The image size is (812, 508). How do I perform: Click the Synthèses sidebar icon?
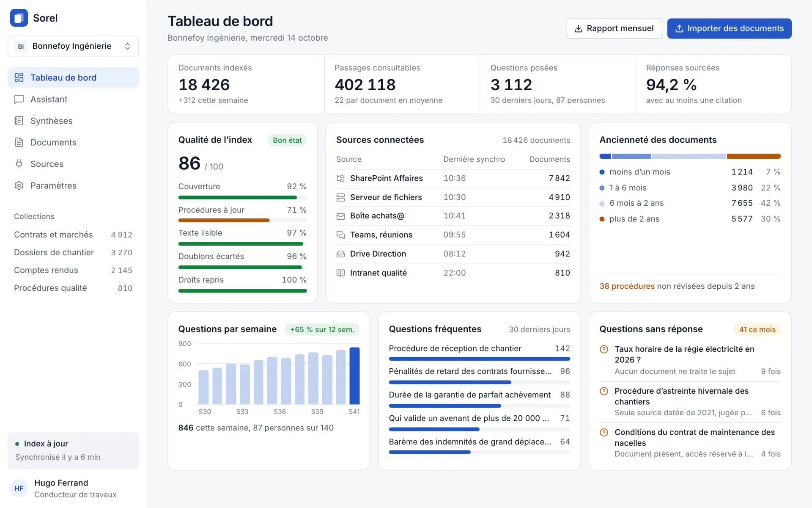click(x=19, y=121)
